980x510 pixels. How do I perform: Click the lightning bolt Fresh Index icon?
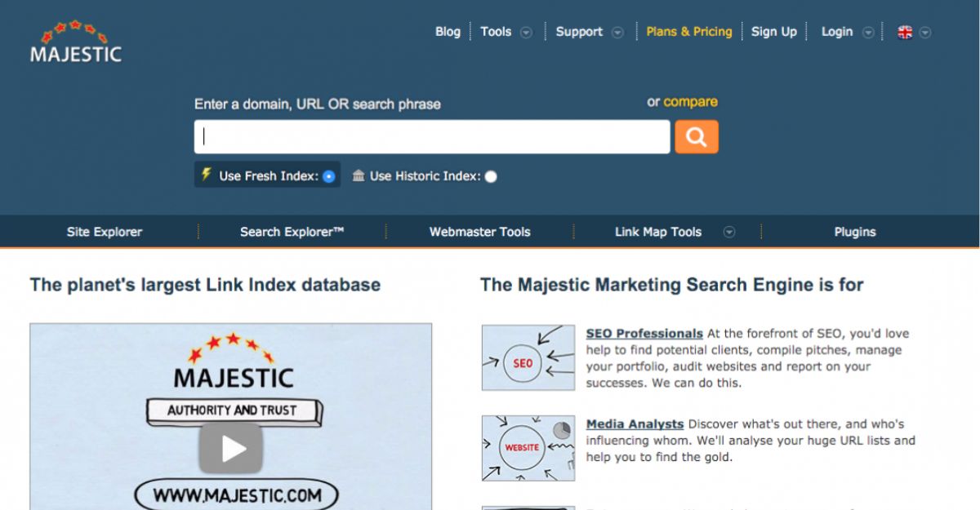[206, 175]
